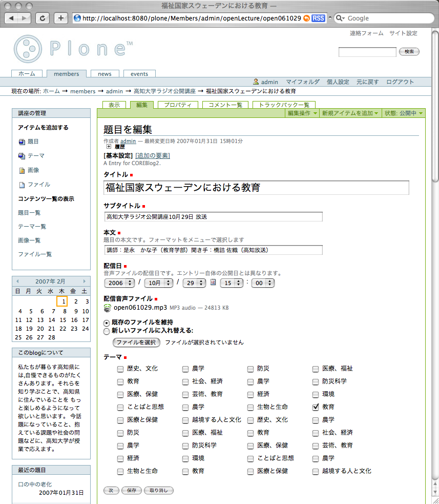Screen dimensions: 439x504
Task: Click the 画像 item icon in sidebar
Action: pos(22,170)
